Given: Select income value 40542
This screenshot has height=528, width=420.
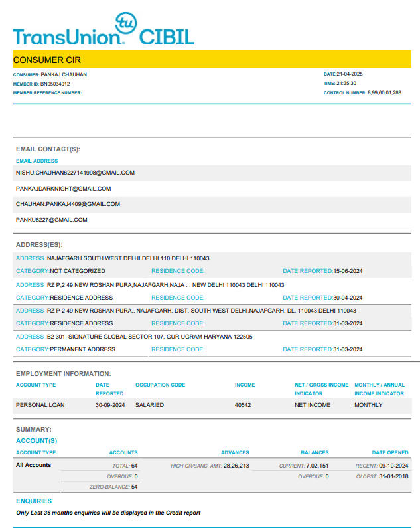Looking at the screenshot, I should point(243,405).
